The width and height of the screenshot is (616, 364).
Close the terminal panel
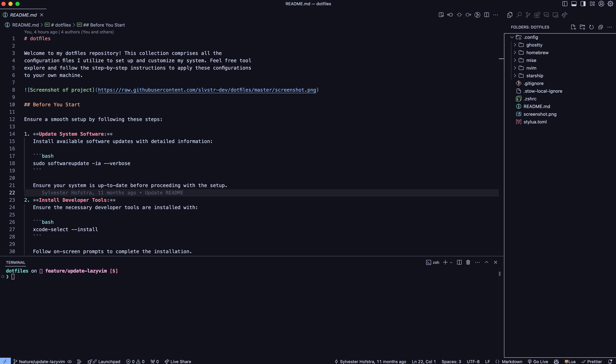click(496, 262)
